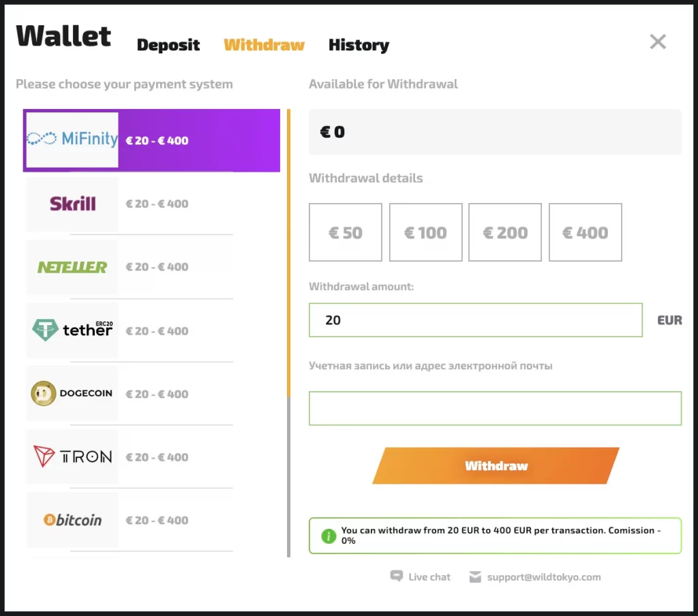This screenshot has width=698, height=616.
Task: Select the € 100 preset amount
Action: click(425, 232)
